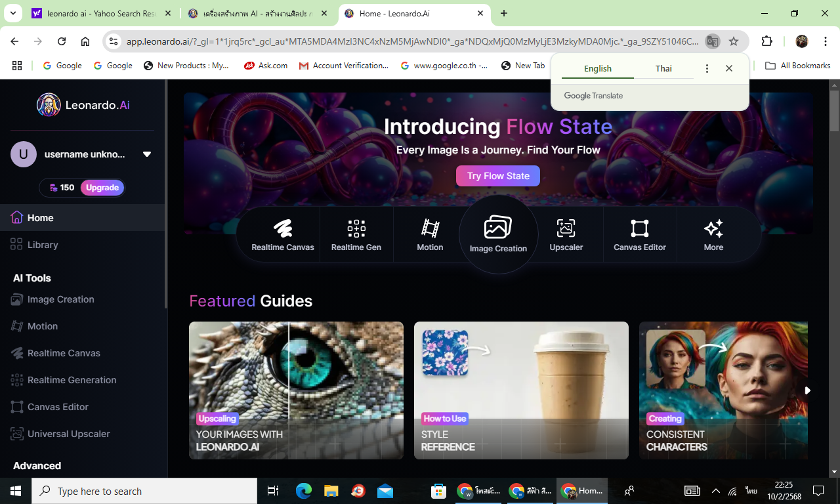Open a new browser tab
This screenshot has height=504, width=840.
[x=504, y=13]
